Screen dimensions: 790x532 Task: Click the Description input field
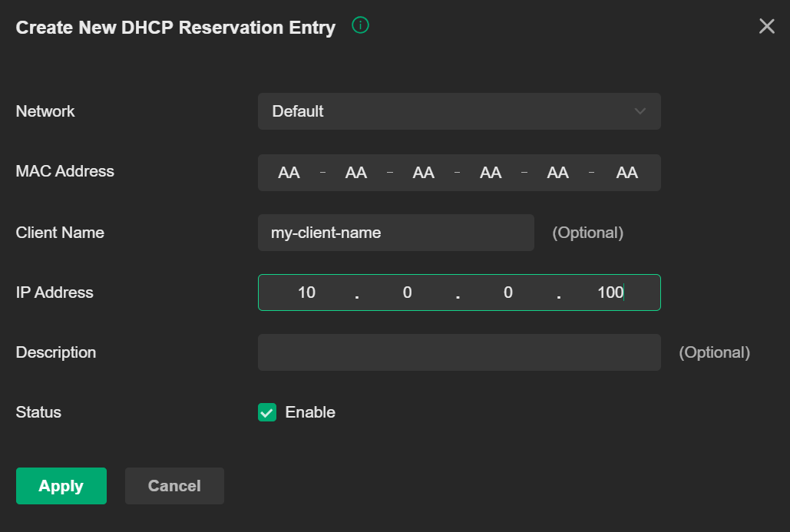(458, 352)
